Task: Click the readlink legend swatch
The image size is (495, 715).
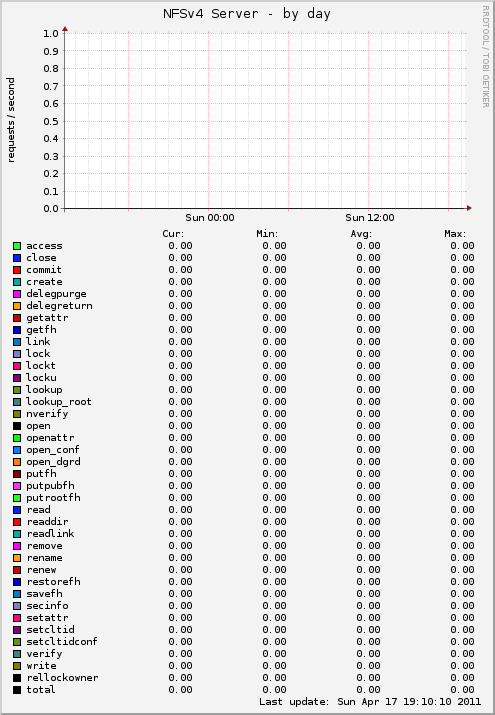Action: [x=17, y=534]
